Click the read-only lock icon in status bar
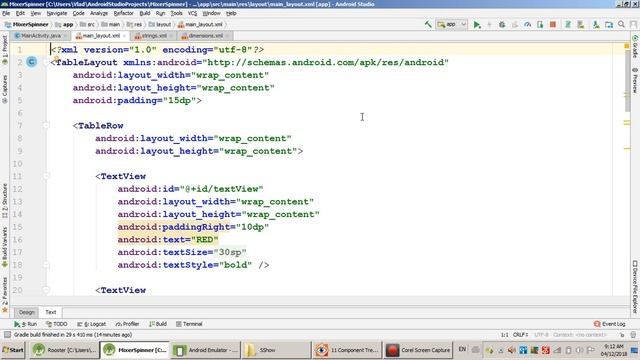Image resolution: width=640 pixels, height=360 pixels. 622,335
